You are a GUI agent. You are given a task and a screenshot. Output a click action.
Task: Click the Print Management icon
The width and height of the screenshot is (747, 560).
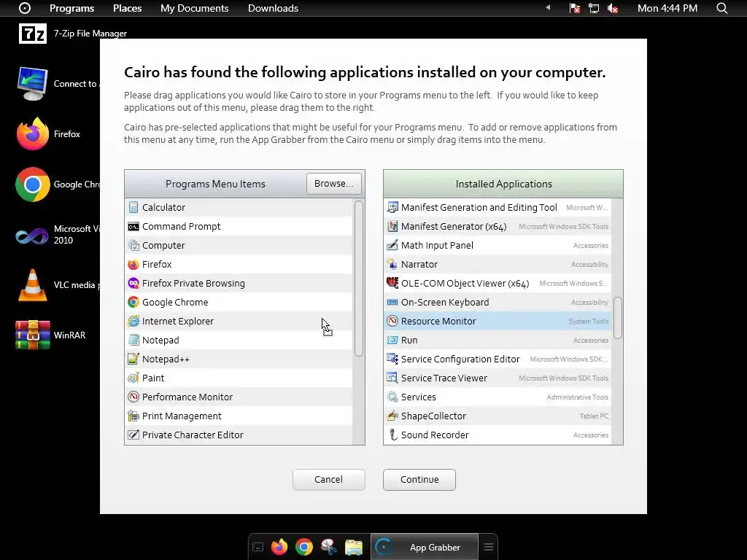[x=133, y=416]
